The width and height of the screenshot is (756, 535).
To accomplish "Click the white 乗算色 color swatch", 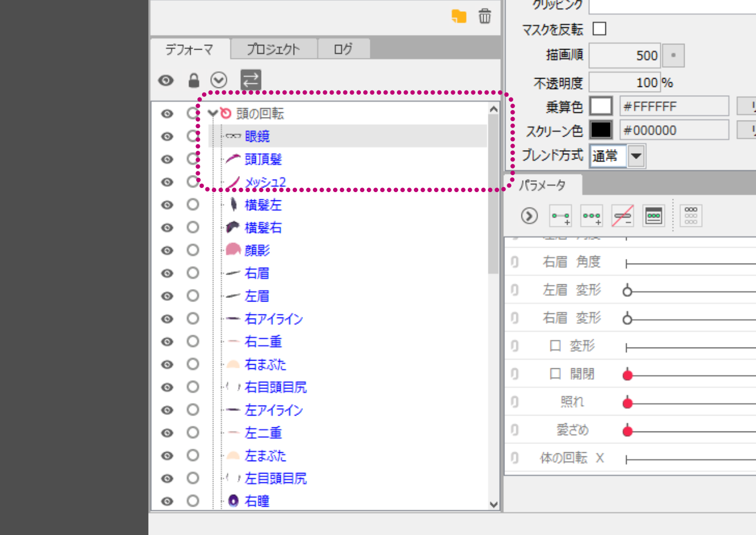I will click(x=601, y=106).
